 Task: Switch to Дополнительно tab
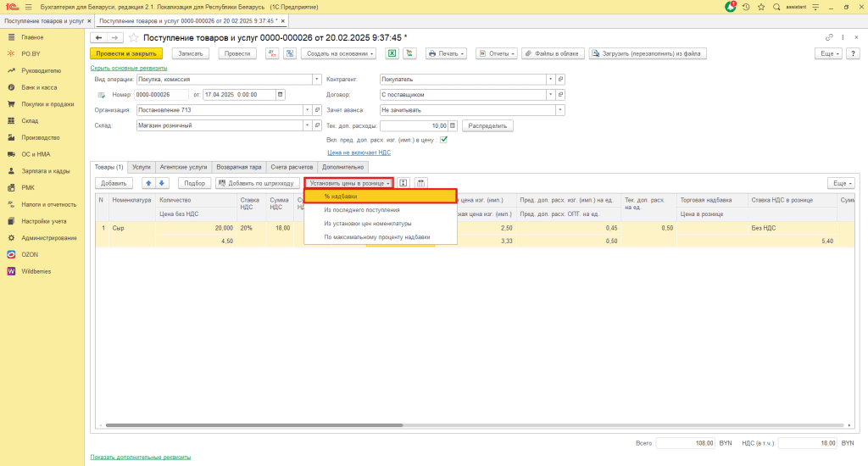coord(342,167)
